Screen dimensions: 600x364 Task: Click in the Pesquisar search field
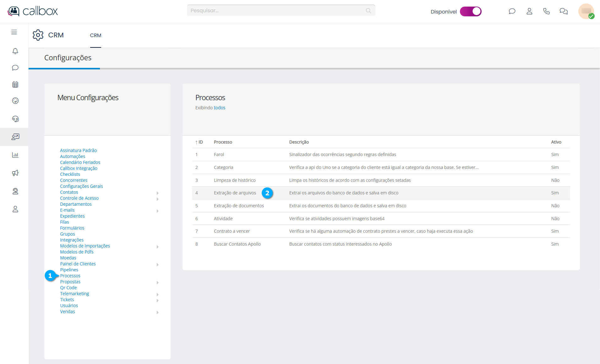pos(276,11)
